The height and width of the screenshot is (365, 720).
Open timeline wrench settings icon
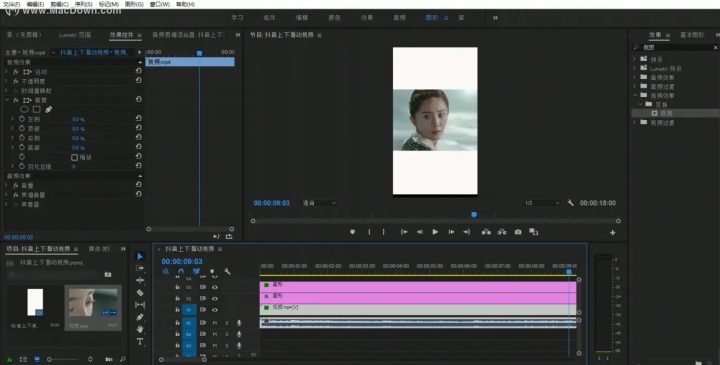pyautogui.click(x=227, y=271)
